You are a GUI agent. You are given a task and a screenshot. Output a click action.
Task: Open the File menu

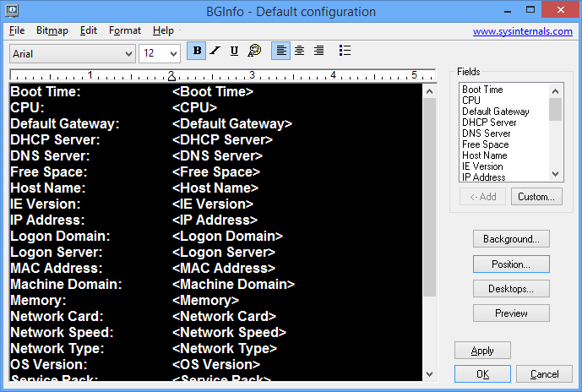(x=17, y=30)
